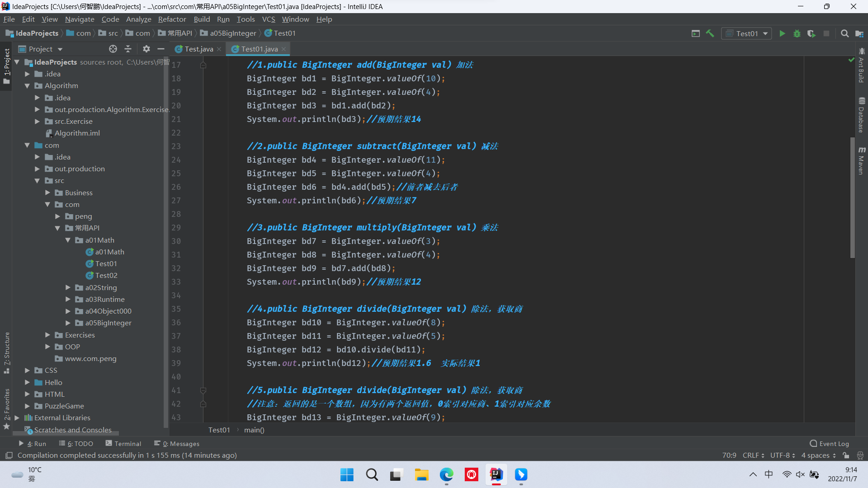Open Search Everywhere magnifier icon

tap(844, 33)
